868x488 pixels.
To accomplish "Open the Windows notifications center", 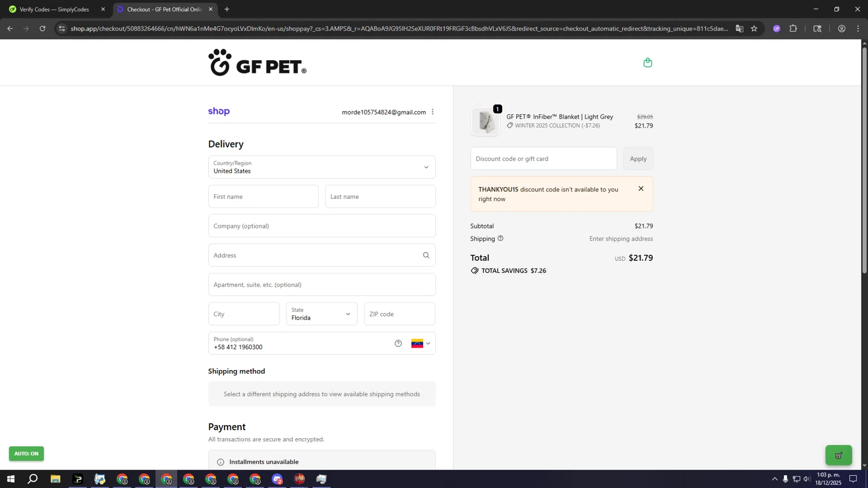I will click(x=853, y=479).
